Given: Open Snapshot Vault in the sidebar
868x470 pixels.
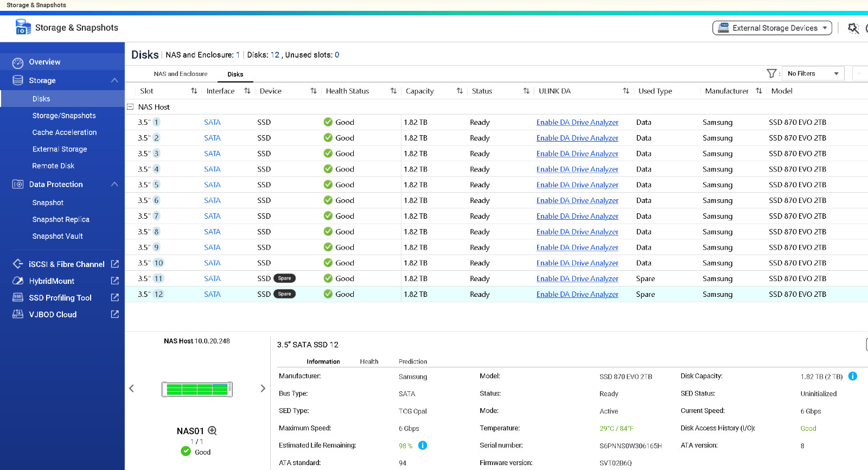Looking at the screenshot, I should tap(58, 237).
